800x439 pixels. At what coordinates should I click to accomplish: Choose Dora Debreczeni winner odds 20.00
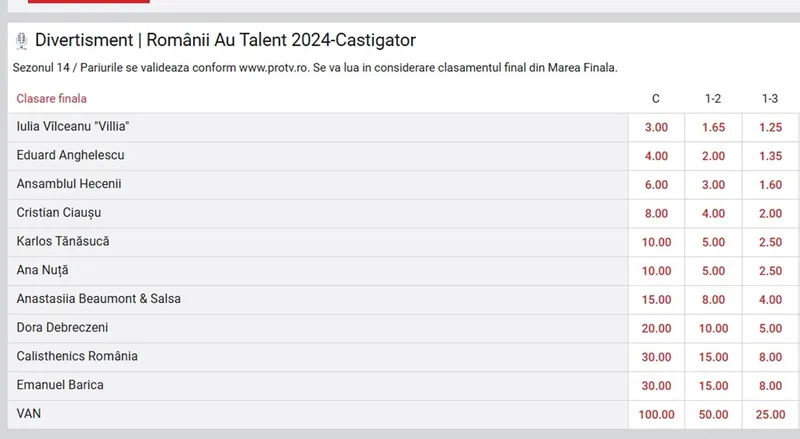656,328
